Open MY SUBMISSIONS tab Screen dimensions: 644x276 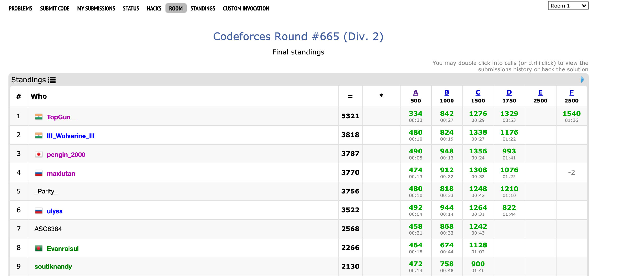(x=96, y=8)
